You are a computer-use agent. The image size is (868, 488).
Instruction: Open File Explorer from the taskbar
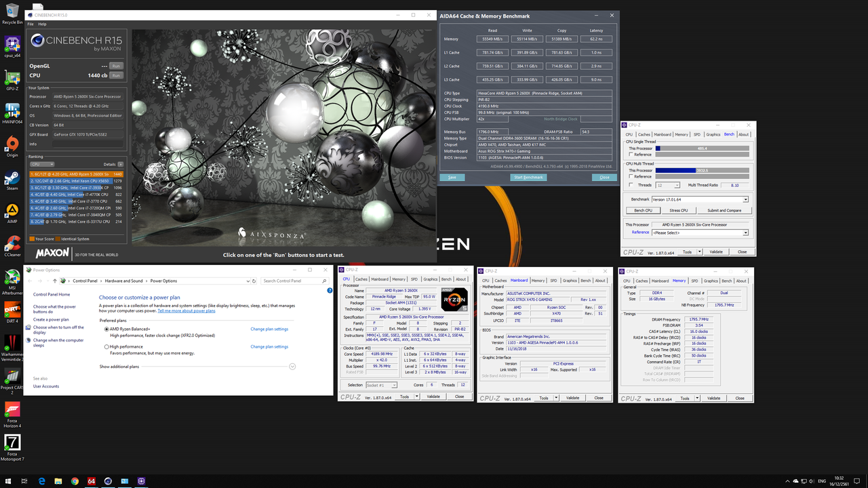click(58, 481)
